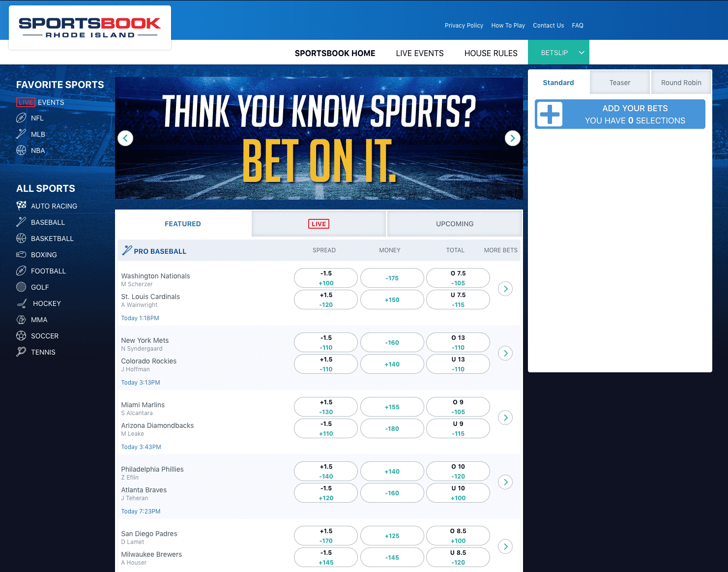Go to next banner slide
The width and height of the screenshot is (728, 572).
[513, 138]
